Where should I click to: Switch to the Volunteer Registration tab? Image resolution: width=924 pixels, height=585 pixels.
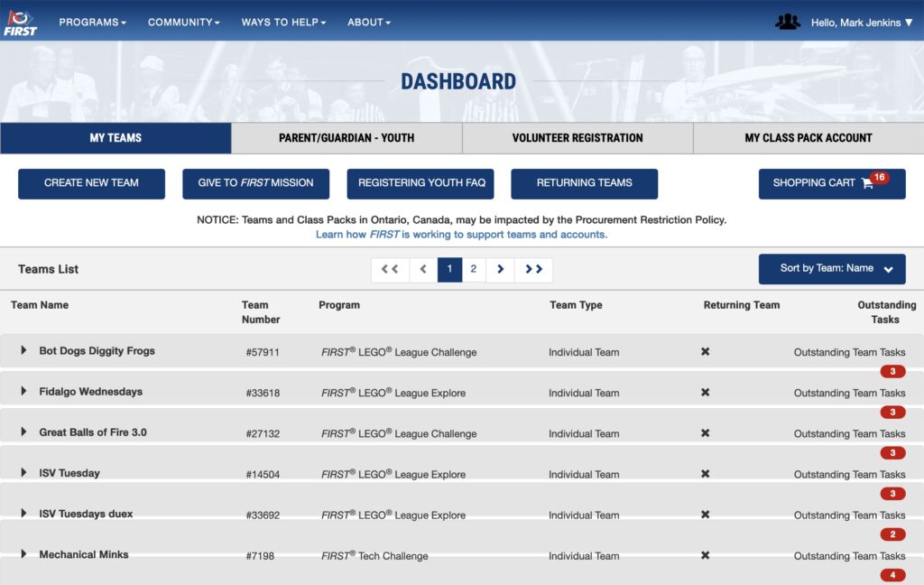tap(577, 138)
